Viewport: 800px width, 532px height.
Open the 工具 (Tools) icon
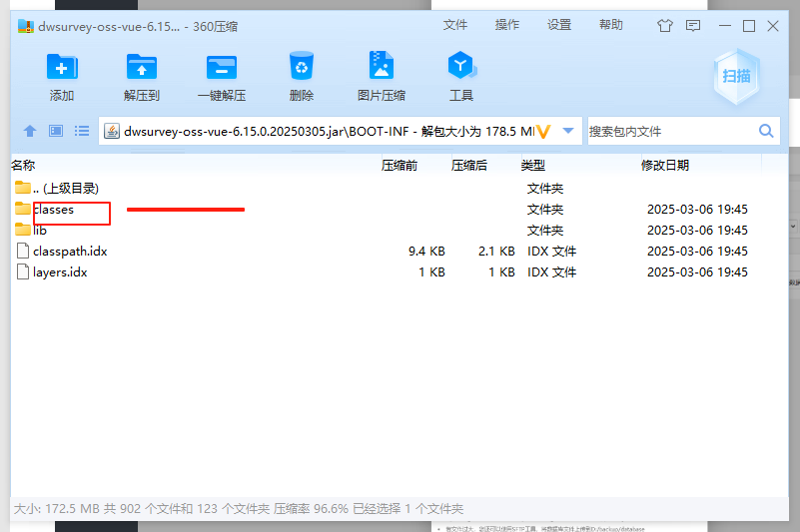pos(460,69)
